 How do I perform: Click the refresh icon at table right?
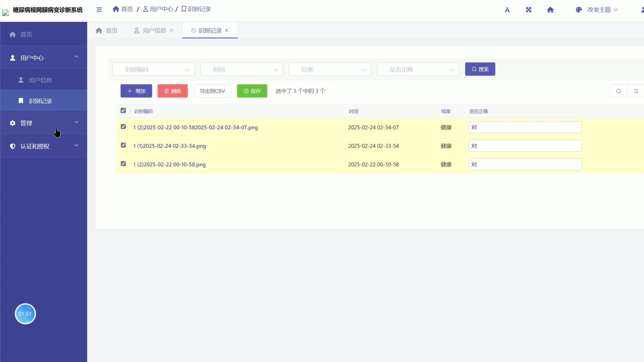(636, 91)
